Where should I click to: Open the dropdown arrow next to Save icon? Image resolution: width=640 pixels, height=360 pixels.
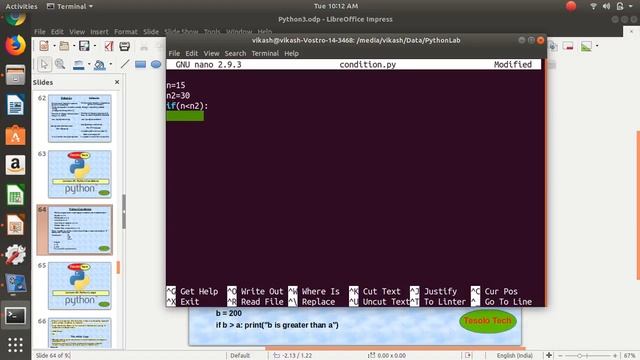[x=95, y=46]
